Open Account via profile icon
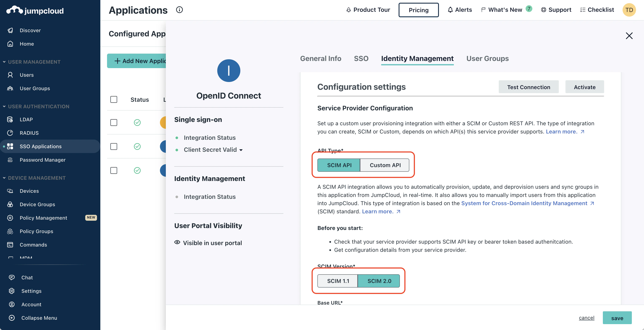The width and height of the screenshot is (644, 330). [x=12, y=304]
